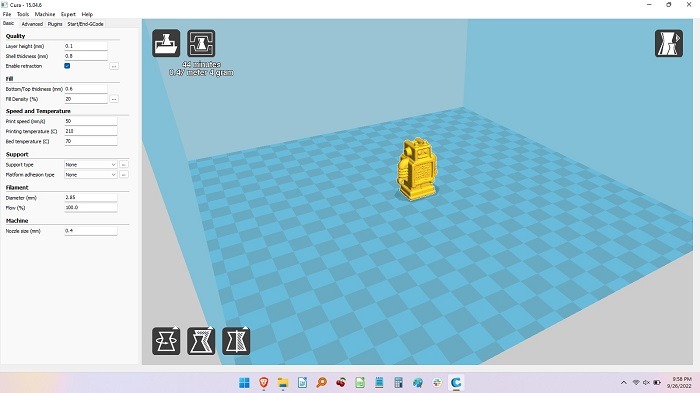This screenshot has width=700, height=393.
Task: Select the Rotate tool icon
Action: coord(166,341)
